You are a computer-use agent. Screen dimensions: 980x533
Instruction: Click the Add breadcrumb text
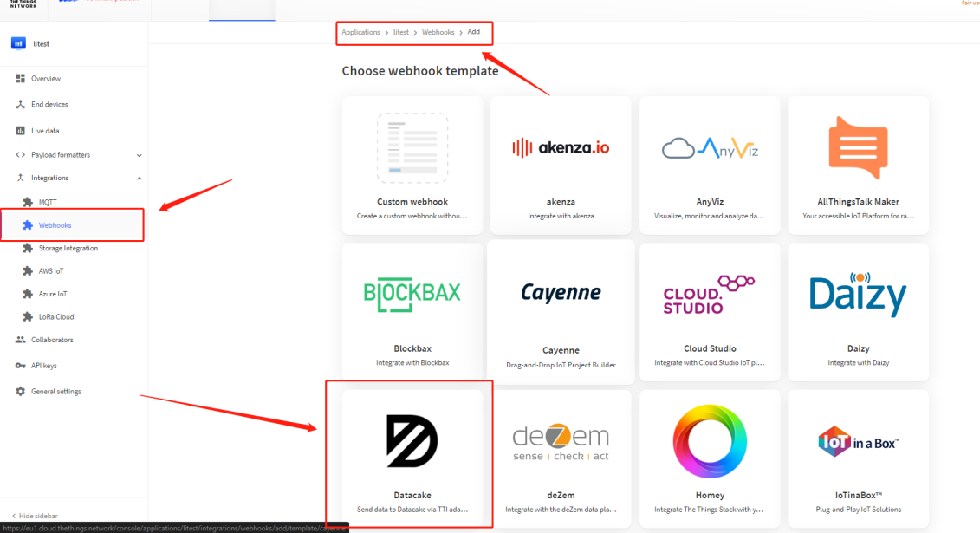[474, 32]
